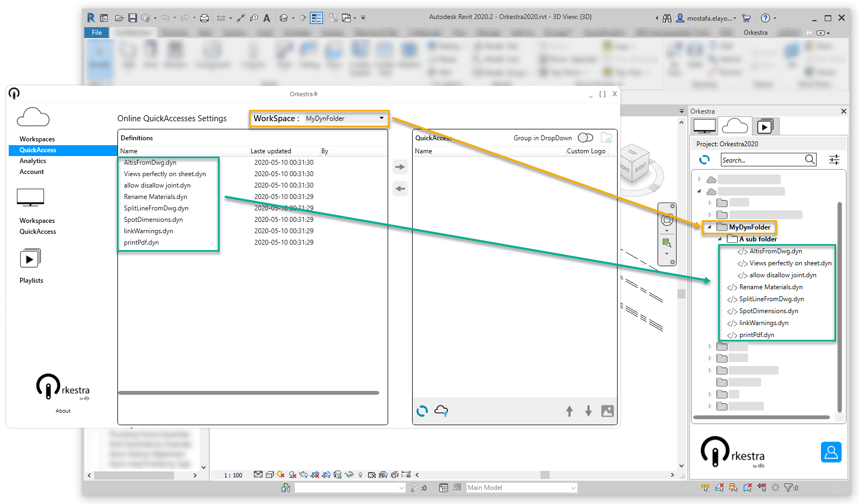Open the default 3D view icon

point(283,18)
